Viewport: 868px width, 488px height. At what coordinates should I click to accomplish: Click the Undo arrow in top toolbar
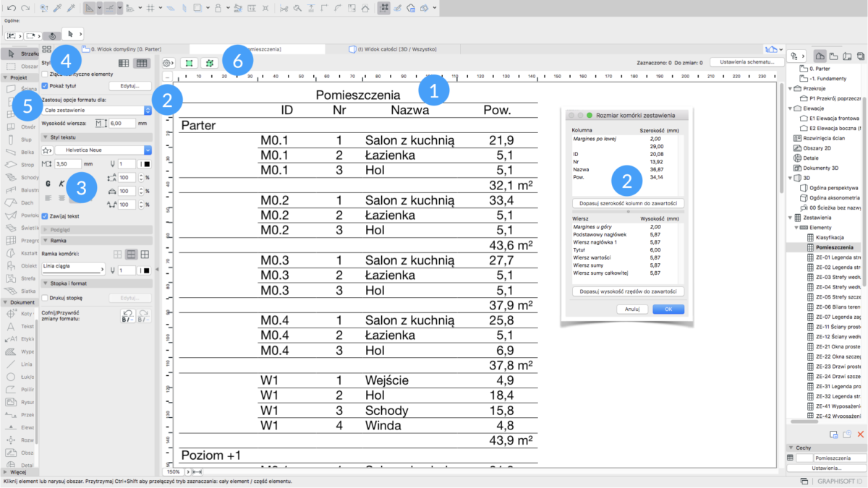12,8
